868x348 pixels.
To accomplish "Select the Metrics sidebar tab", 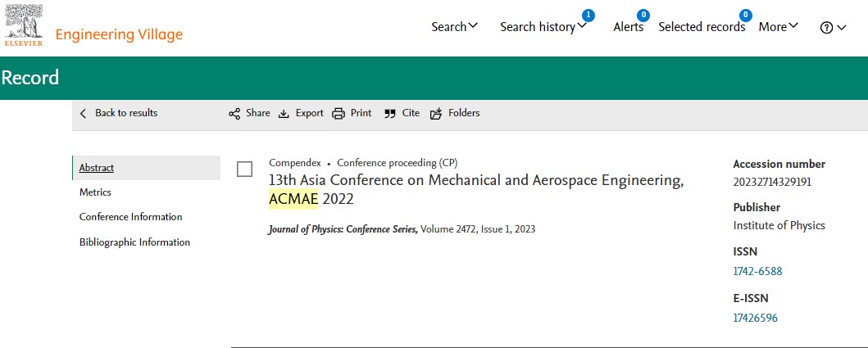I will coord(95,192).
